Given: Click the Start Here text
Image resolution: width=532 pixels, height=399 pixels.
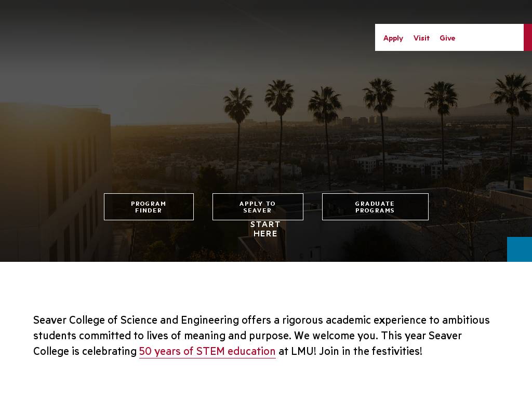Looking at the screenshot, I should 265,229.
